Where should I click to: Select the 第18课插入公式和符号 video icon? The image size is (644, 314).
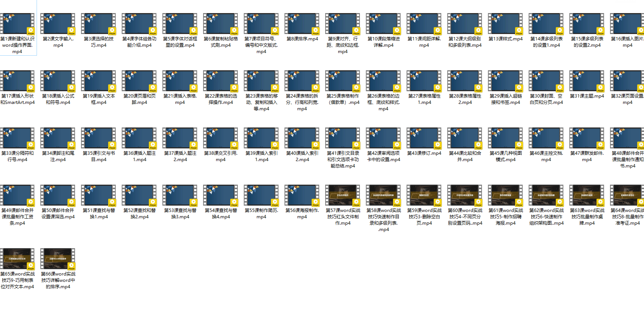click(x=58, y=81)
